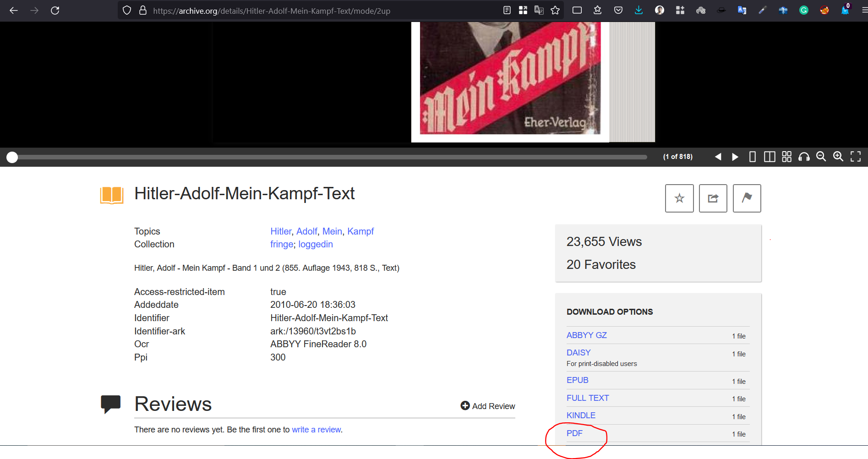The height and width of the screenshot is (459, 868).
Task: Favorite this item with star button
Action: click(x=679, y=198)
